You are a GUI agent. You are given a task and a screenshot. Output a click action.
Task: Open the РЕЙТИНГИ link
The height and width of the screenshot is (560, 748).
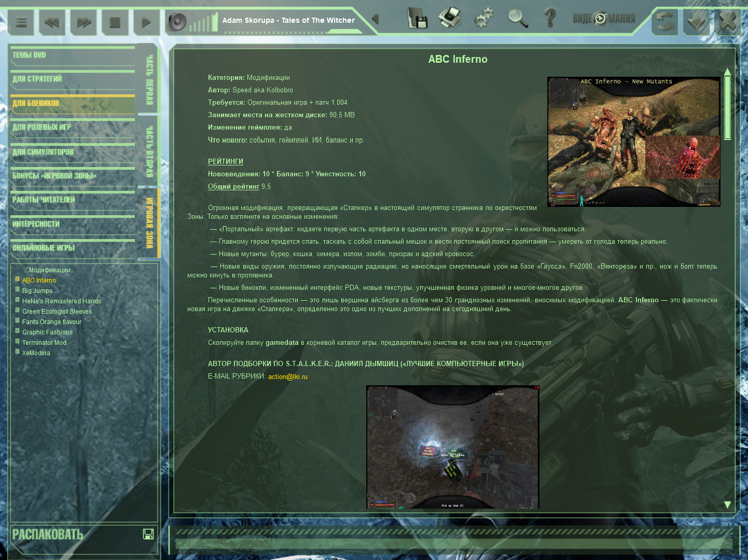point(226,162)
